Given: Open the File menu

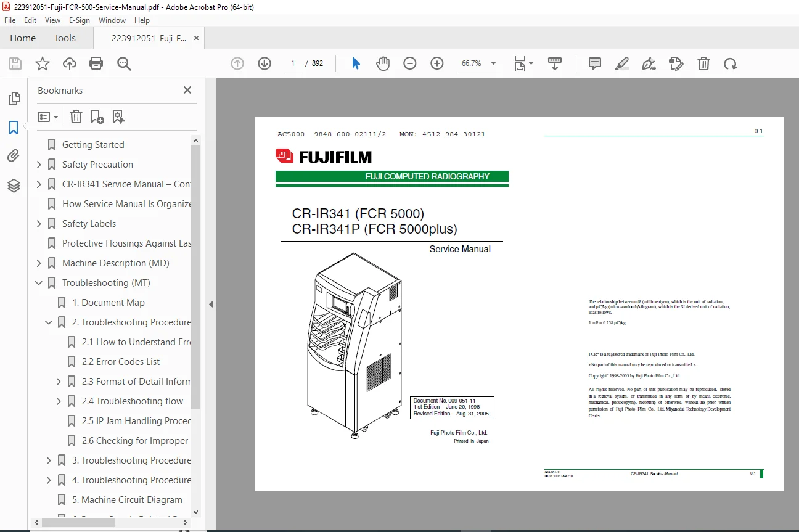Looking at the screenshot, I should point(10,20).
